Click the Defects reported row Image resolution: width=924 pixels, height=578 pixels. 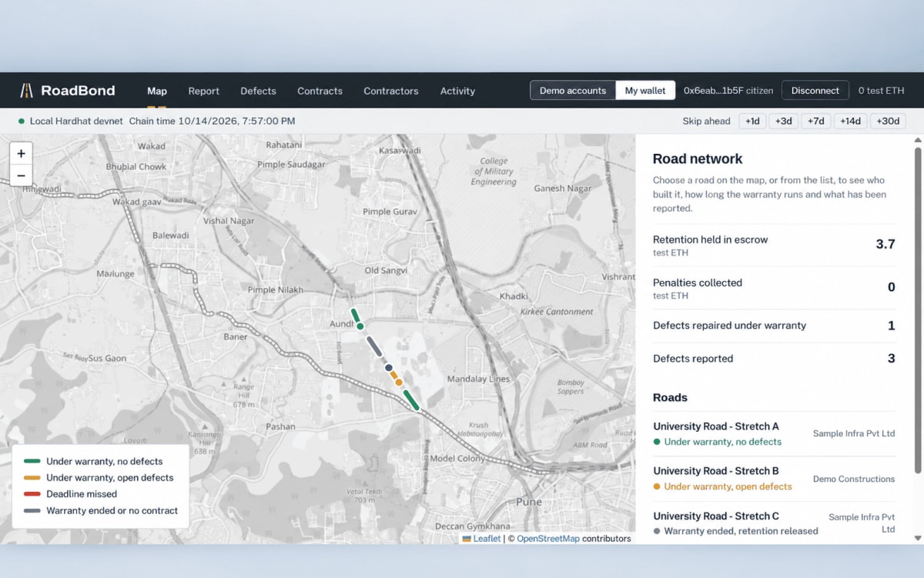click(x=774, y=359)
